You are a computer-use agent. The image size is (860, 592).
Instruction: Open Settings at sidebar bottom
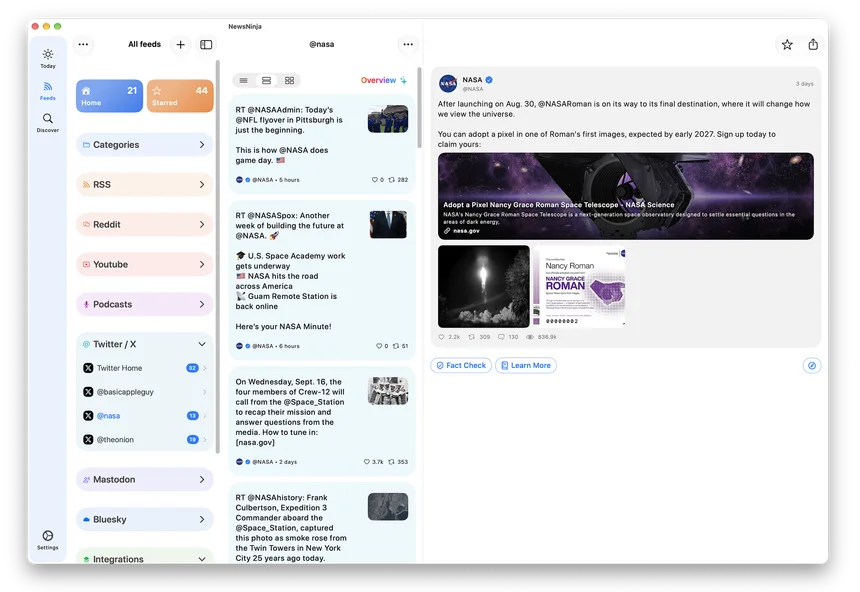point(48,539)
